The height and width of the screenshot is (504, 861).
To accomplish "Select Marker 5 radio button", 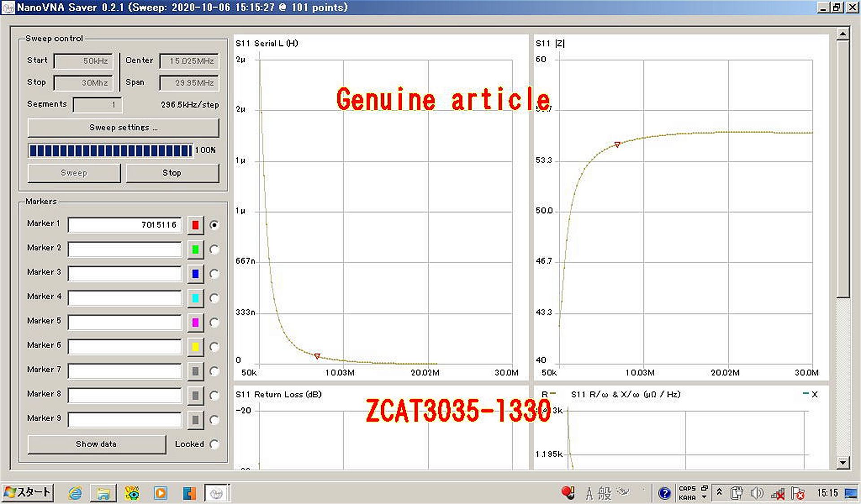I will pos(214,323).
